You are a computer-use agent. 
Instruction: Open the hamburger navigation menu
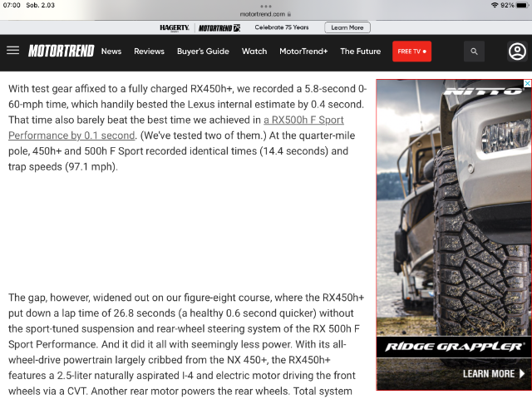coord(13,51)
